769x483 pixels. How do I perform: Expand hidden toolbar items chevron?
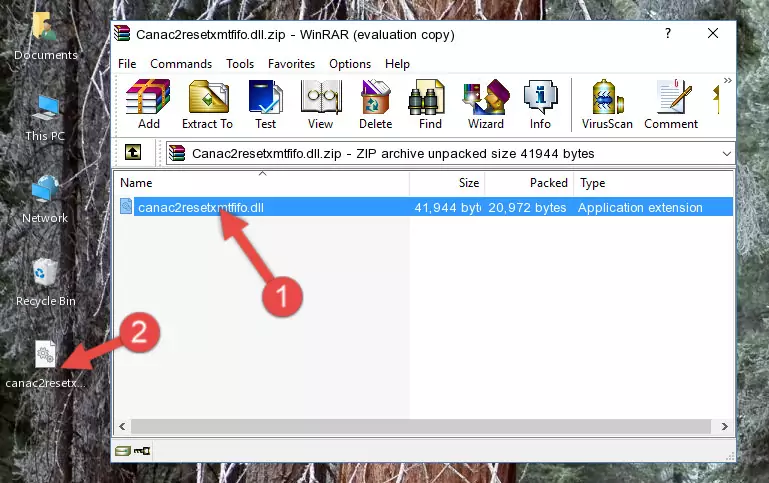coord(727,80)
